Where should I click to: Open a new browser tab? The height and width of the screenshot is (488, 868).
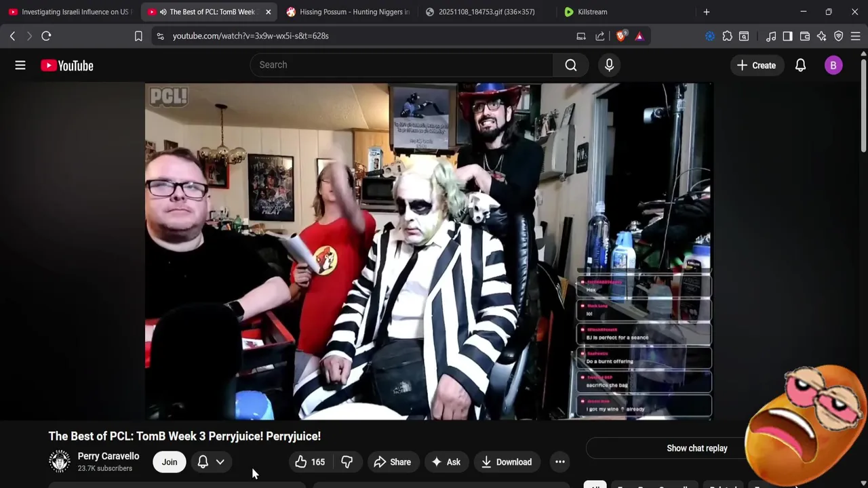(706, 12)
